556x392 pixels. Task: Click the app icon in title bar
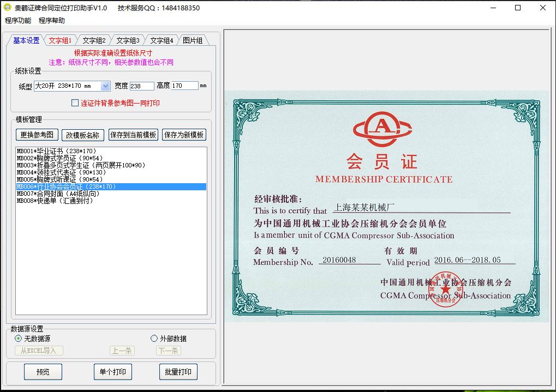pyautogui.click(x=7, y=8)
